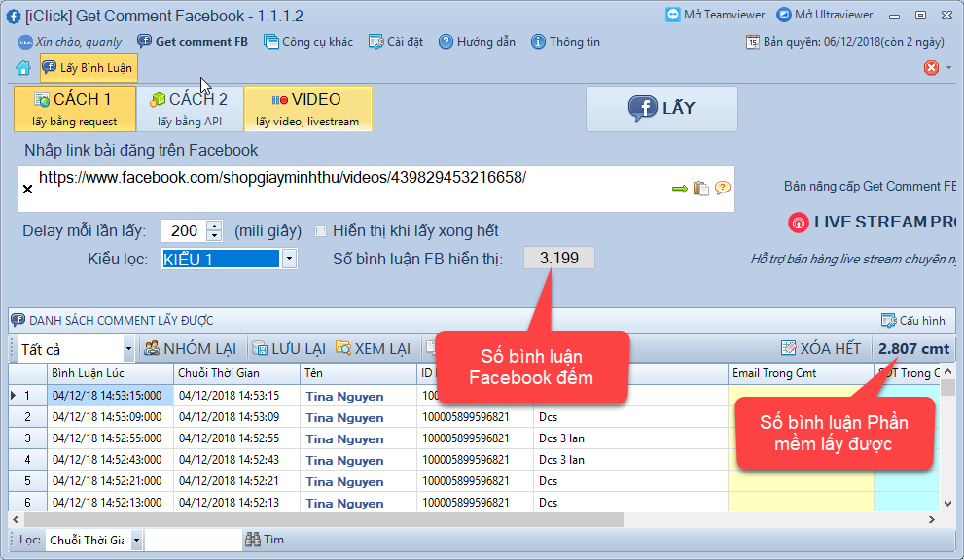This screenshot has width=964, height=560.
Task: Open Ultraviewer via Mở Ultraviewer
Action: click(x=825, y=15)
